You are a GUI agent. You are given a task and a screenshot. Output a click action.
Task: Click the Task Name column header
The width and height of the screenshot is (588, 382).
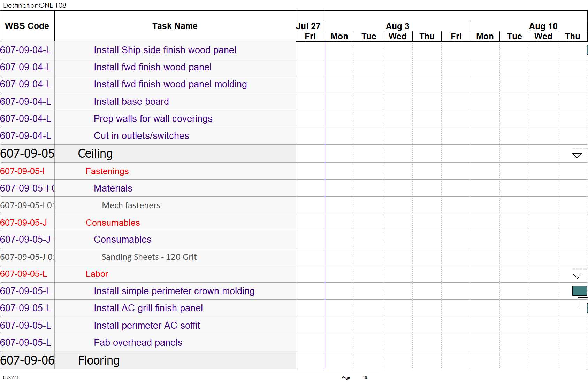point(175,26)
